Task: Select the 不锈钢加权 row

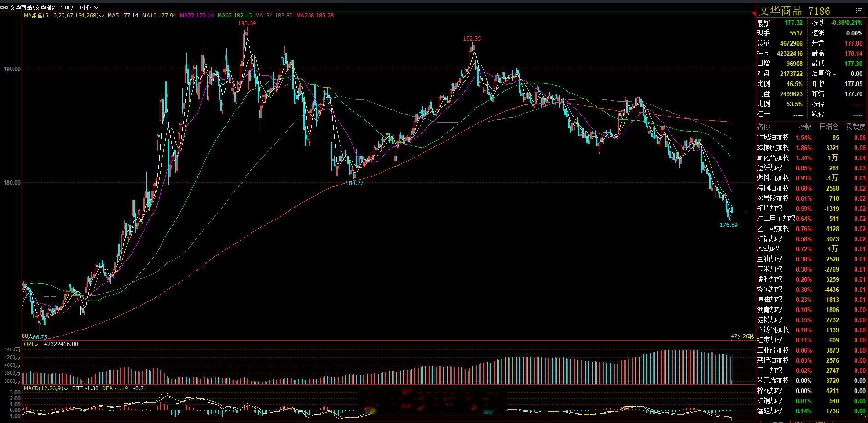Action: coord(811,330)
